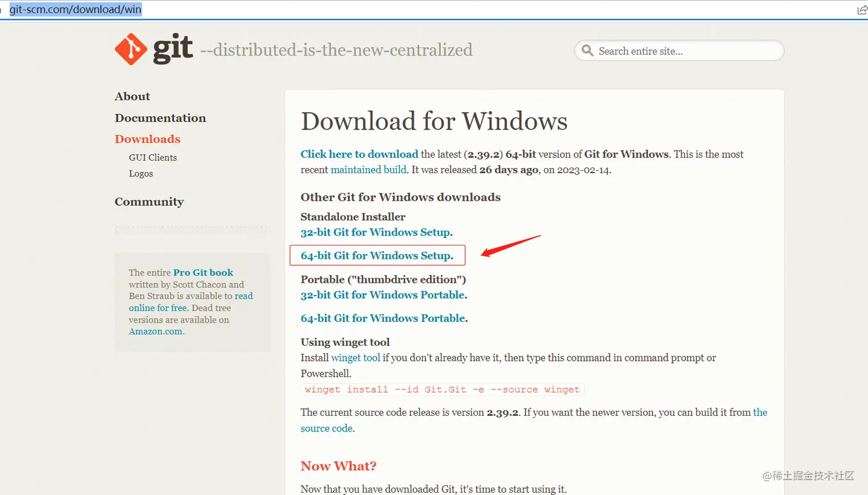
Task: Open Logos subsection
Action: click(141, 173)
